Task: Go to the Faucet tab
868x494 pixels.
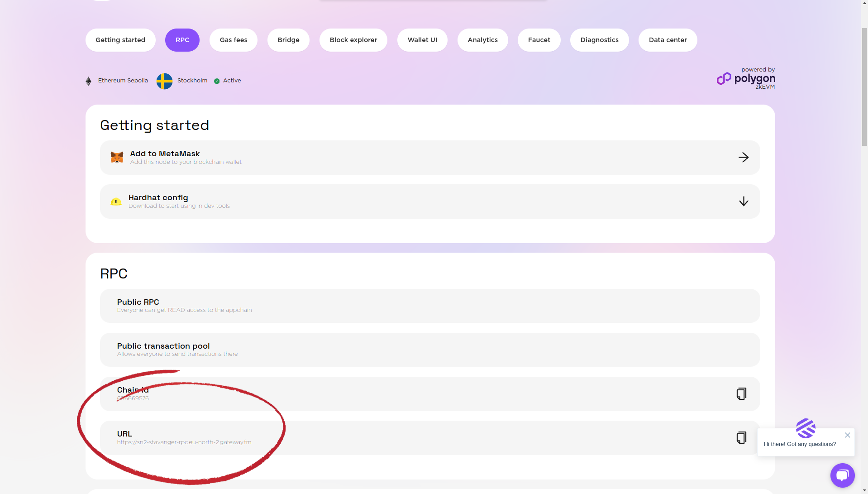Action: click(539, 40)
